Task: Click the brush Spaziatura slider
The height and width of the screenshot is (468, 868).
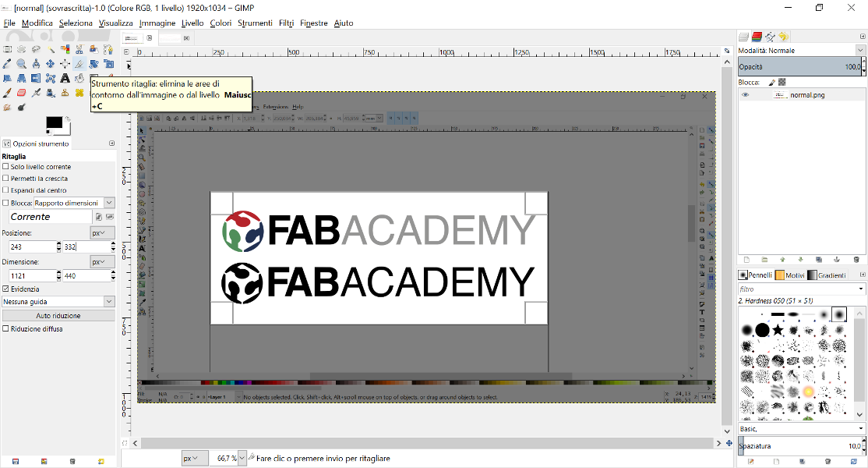Action: [x=800, y=446]
